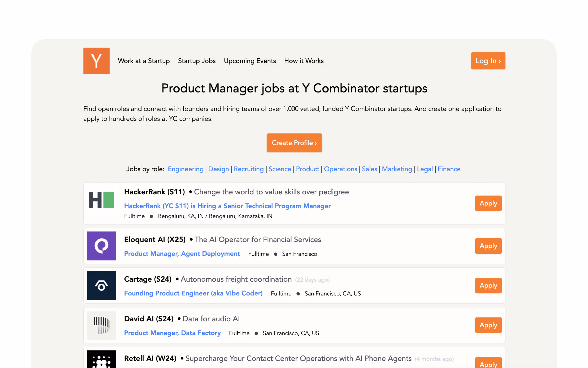Apply to the HackerRank job
Screen dimensions: 588x368
point(488,203)
